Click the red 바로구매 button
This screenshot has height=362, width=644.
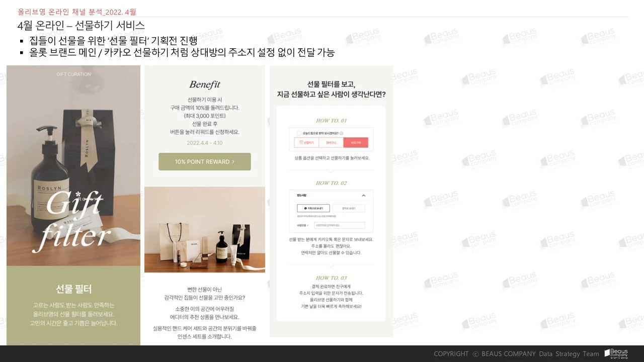tap(356, 143)
